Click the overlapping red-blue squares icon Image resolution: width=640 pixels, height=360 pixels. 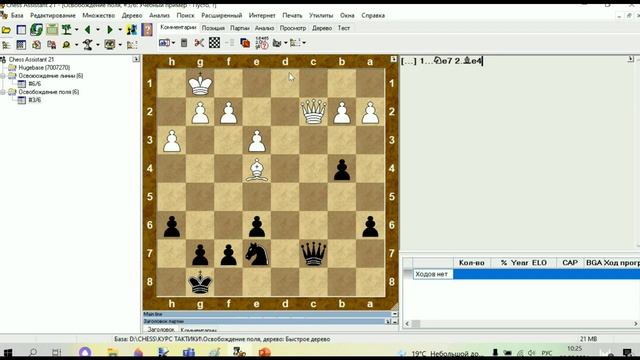(245, 42)
